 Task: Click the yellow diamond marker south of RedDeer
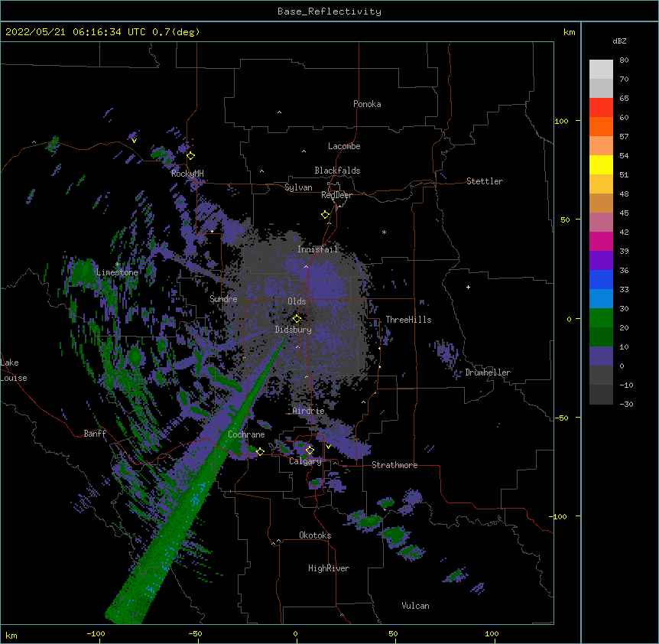tap(326, 215)
